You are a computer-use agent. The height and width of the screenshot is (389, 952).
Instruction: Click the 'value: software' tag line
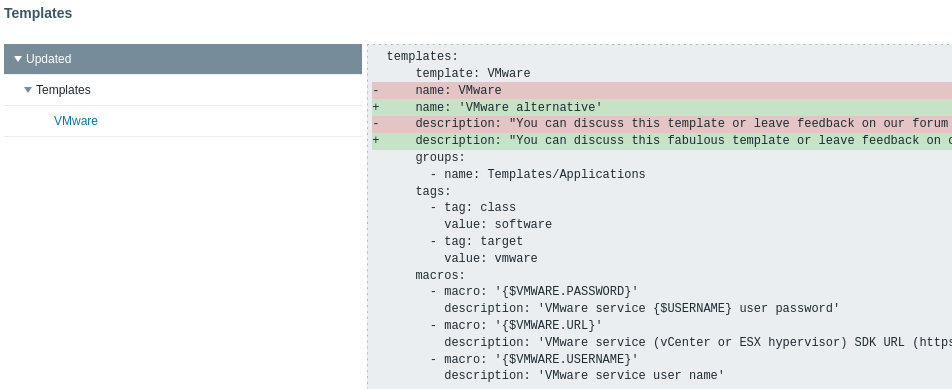498,225
